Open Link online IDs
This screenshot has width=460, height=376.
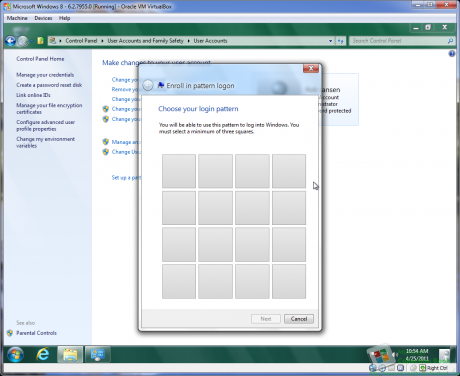coord(33,95)
